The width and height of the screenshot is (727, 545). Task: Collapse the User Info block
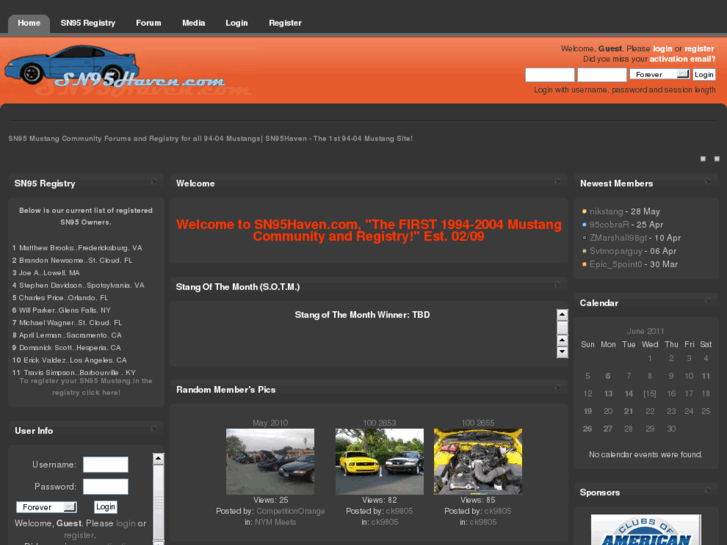coord(154,429)
